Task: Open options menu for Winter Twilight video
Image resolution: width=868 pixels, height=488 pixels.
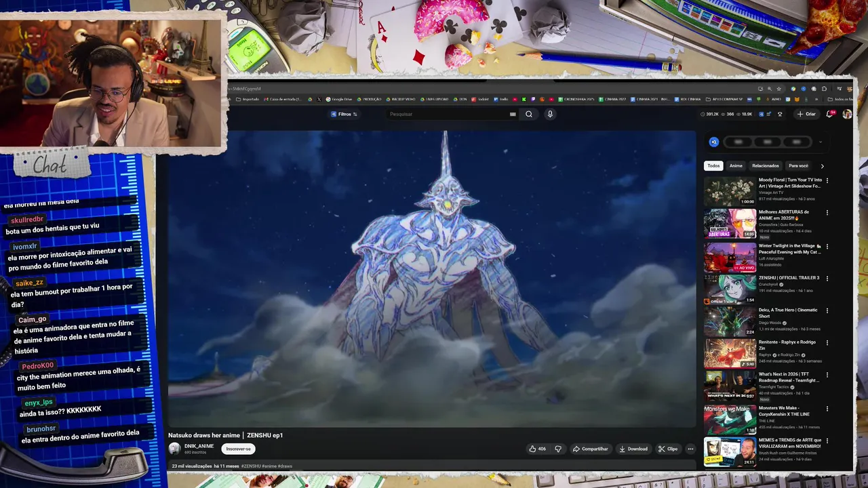Action: click(x=827, y=246)
